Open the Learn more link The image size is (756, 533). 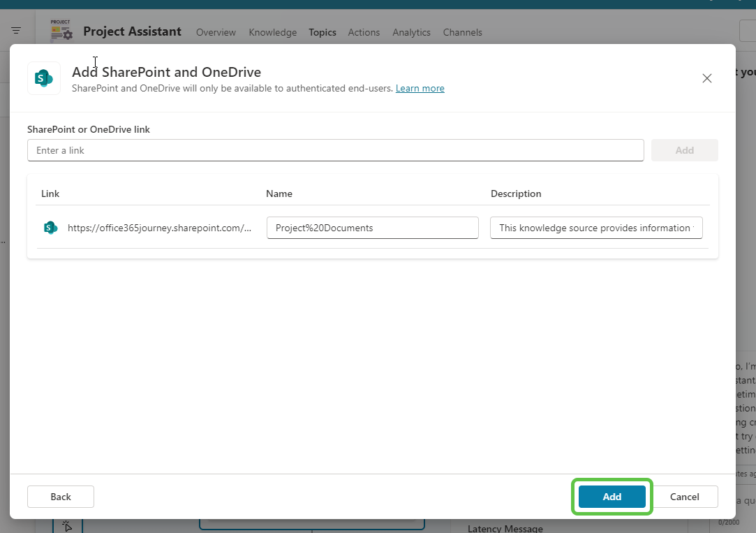[x=420, y=88]
